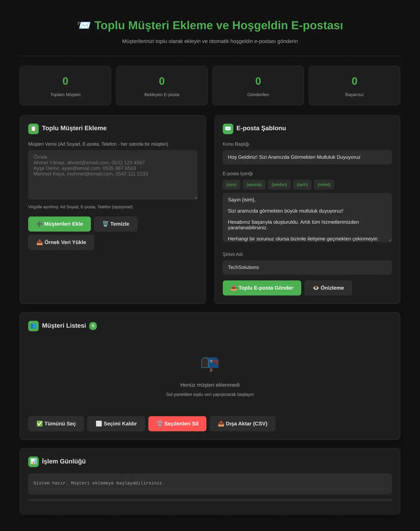
Task: Click the page subtitle about otomatik hoşgeldin e-postası
Action: point(210,41)
